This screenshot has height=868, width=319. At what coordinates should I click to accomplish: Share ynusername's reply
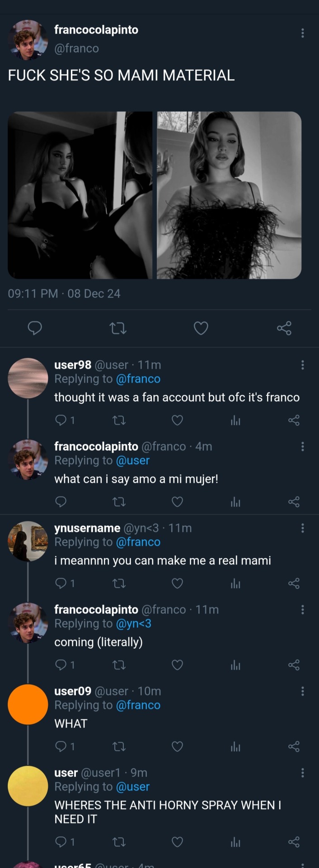(x=294, y=584)
